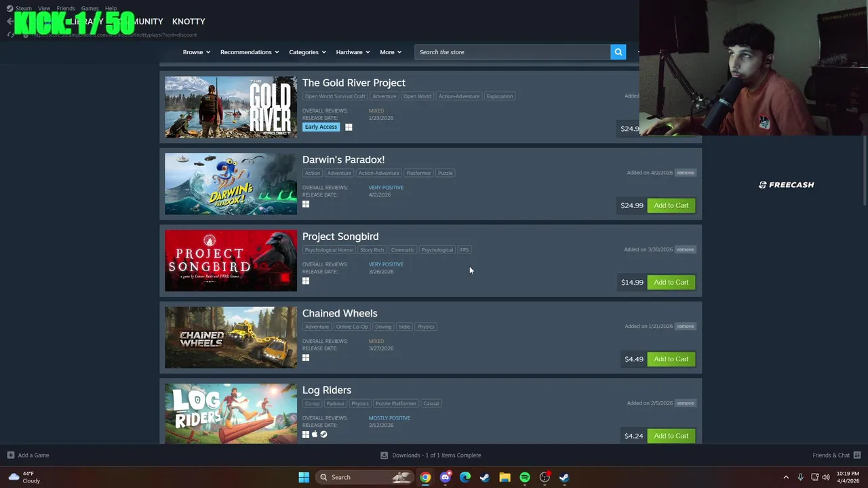The width and height of the screenshot is (868, 488).
Task: Click The Gold River Project thumbnail
Action: pyautogui.click(x=231, y=107)
